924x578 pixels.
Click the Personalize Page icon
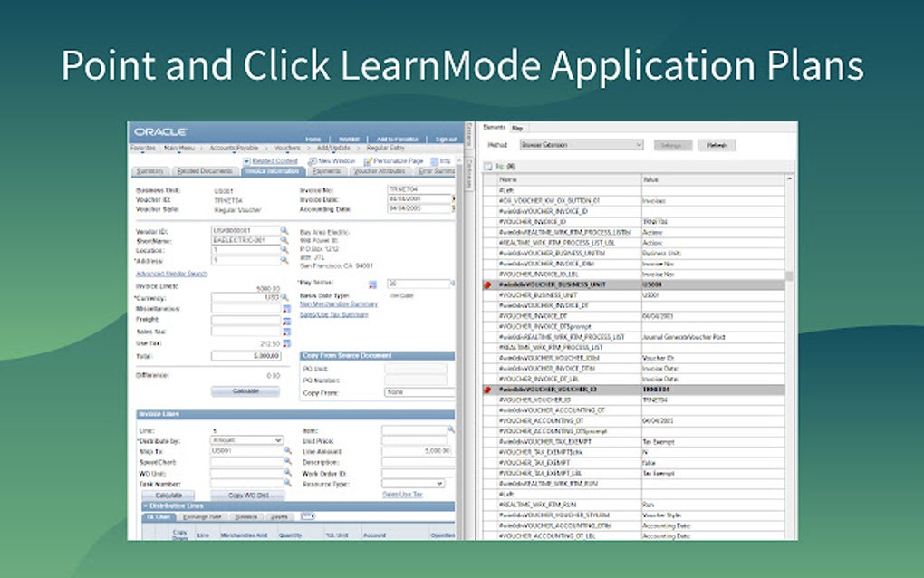tap(369, 160)
